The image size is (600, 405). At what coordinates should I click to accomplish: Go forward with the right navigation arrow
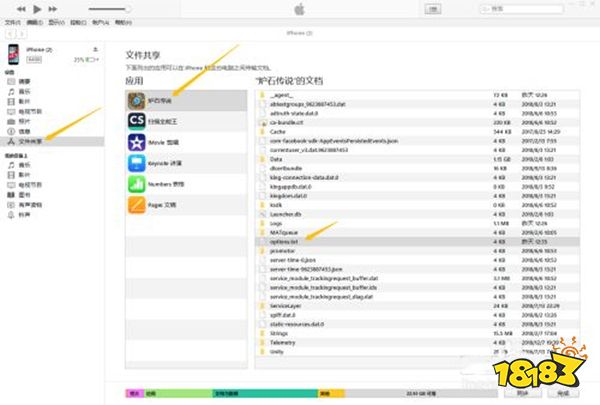coord(22,34)
